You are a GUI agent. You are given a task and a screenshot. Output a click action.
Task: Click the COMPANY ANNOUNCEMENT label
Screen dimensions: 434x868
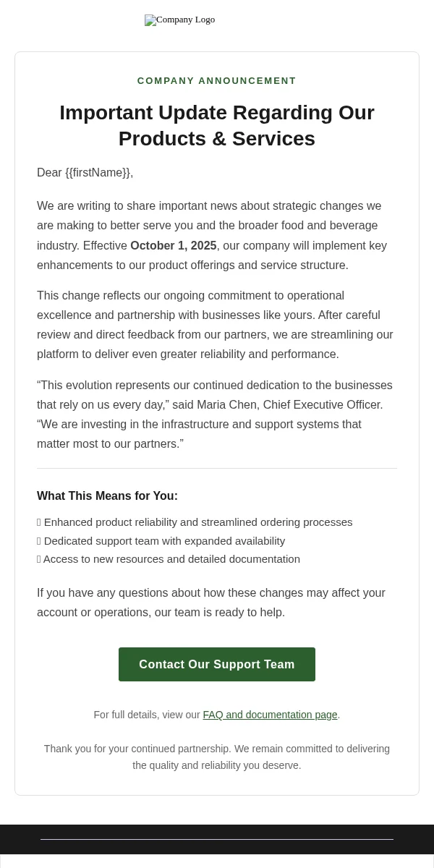(217, 81)
